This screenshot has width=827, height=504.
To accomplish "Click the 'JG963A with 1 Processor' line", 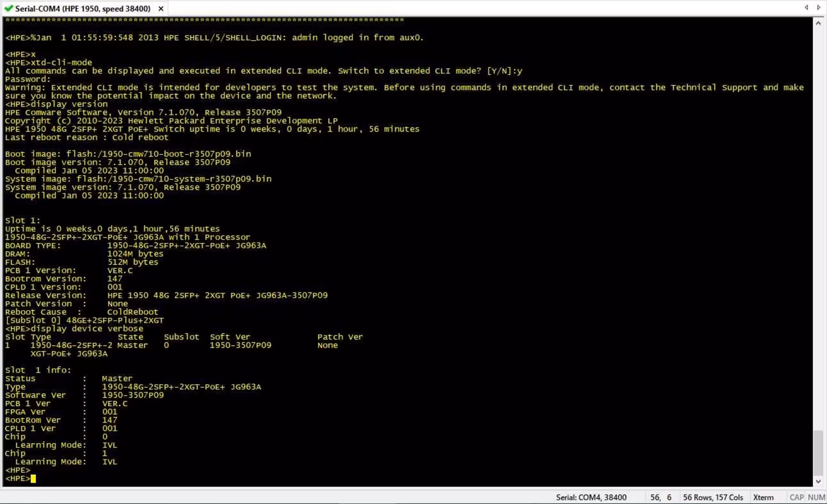I will pos(127,237).
